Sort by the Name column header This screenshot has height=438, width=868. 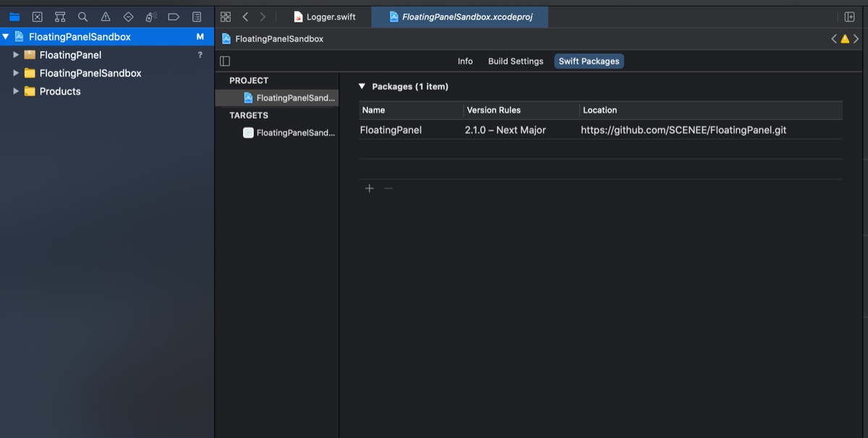point(411,110)
